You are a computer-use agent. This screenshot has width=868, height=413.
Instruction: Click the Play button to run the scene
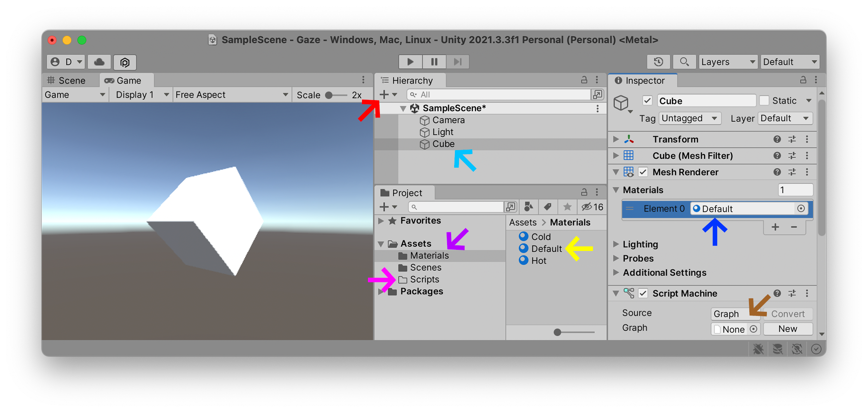(410, 62)
